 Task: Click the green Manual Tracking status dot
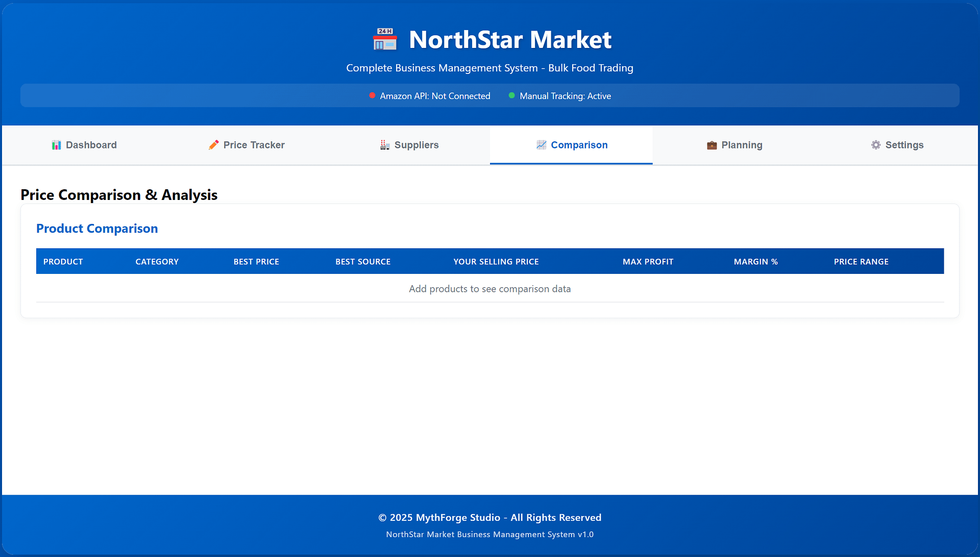pos(511,95)
